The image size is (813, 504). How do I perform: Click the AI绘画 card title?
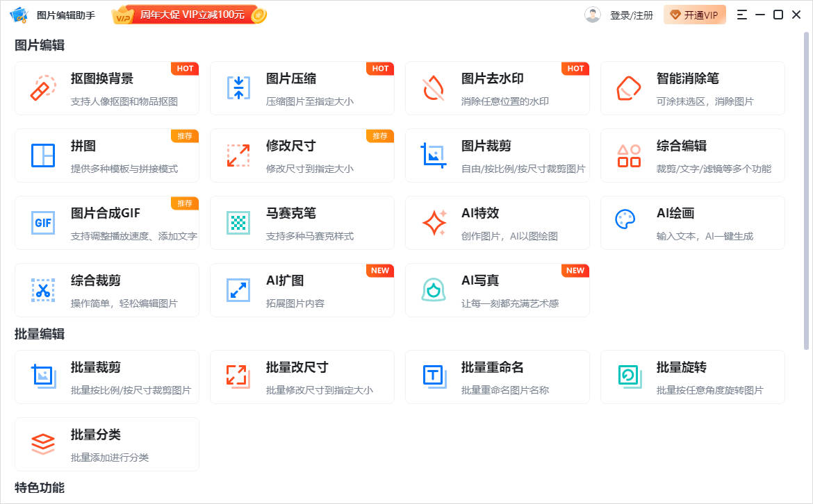click(675, 213)
